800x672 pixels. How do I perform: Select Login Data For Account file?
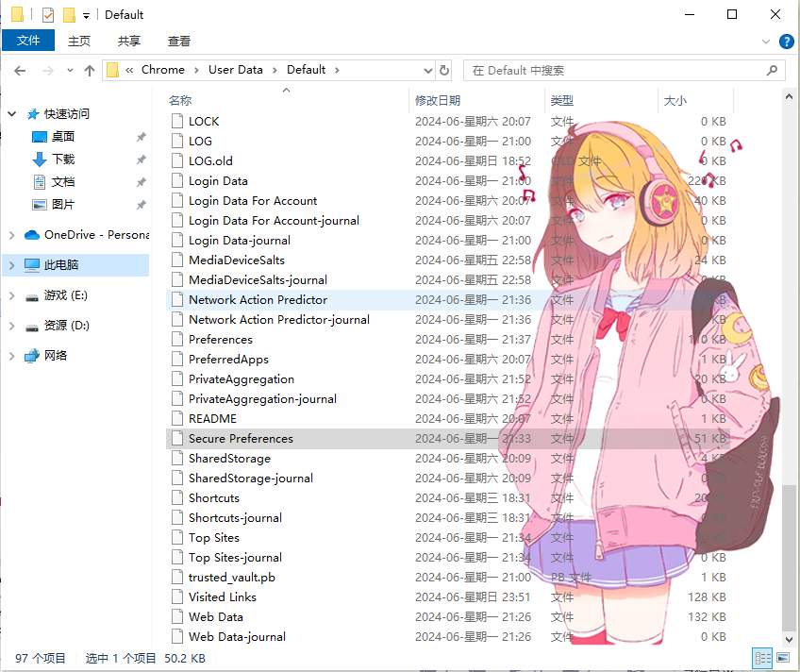253,200
